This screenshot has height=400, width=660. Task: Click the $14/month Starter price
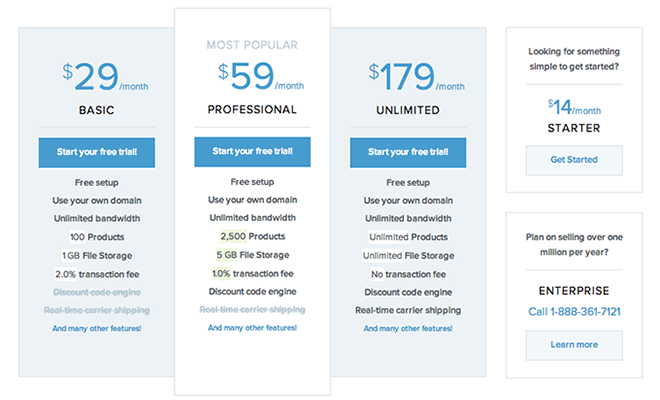574,106
